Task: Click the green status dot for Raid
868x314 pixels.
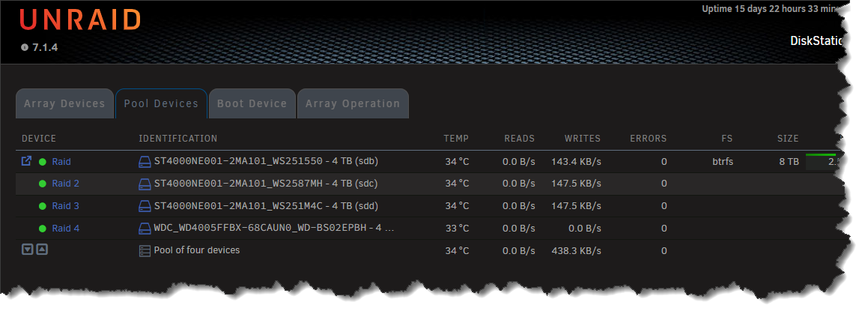Action: (x=43, y=162)
